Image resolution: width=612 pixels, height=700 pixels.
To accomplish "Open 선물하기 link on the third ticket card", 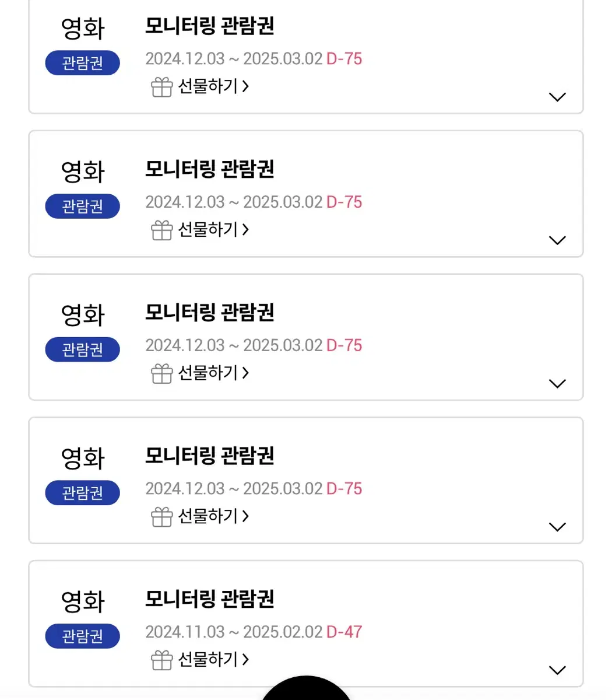I will [213, 372].
